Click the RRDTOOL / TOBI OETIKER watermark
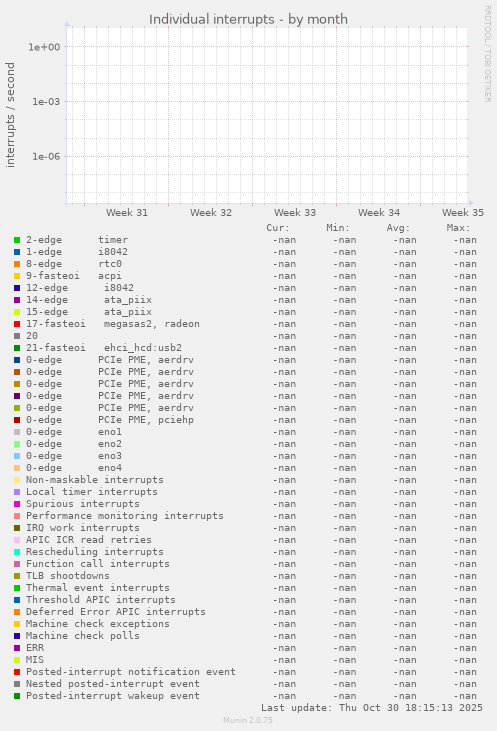The image size is (497, 731). [x=487, y=54]
